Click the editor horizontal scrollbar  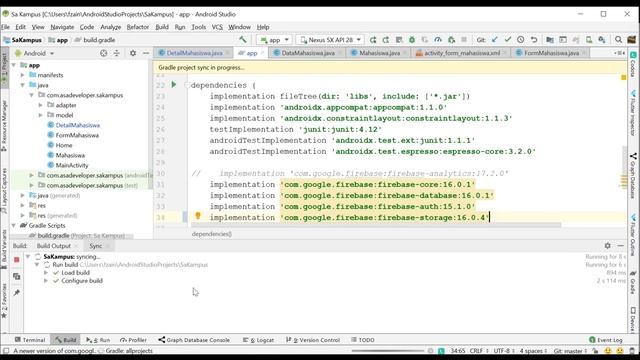point(375,224)
